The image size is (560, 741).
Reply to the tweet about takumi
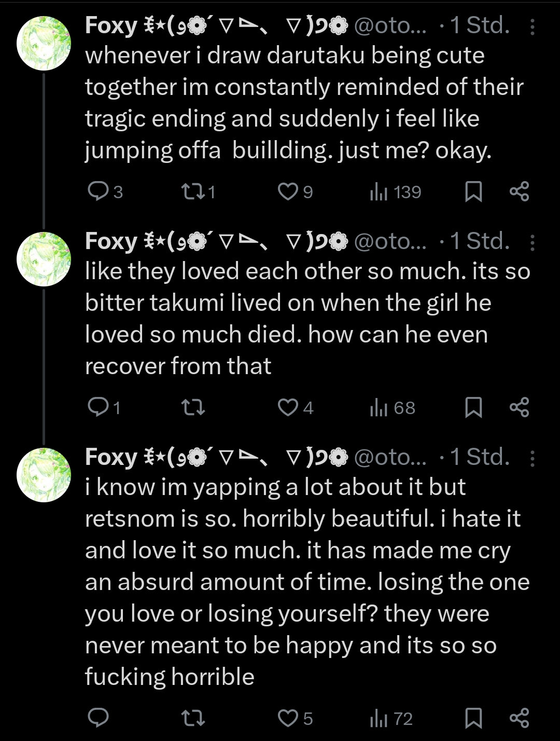97,408
